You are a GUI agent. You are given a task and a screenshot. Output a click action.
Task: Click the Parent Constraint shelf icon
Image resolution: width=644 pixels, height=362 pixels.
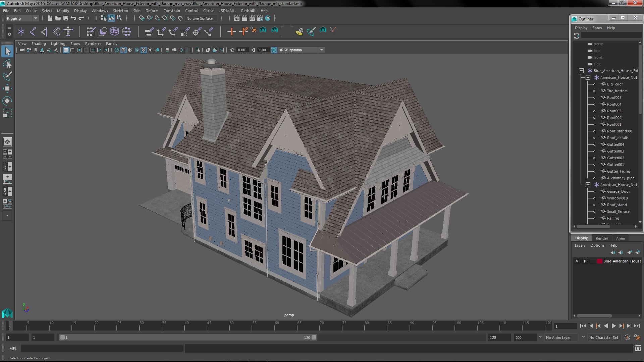pyautogui.click(x=150, y=32)
